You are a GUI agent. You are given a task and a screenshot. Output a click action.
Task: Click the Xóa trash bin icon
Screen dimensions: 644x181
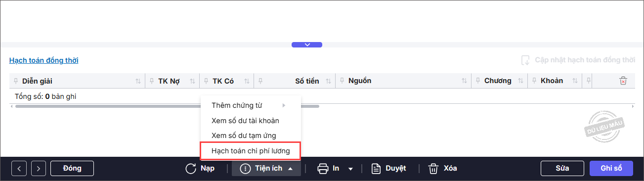coord(433,169)
